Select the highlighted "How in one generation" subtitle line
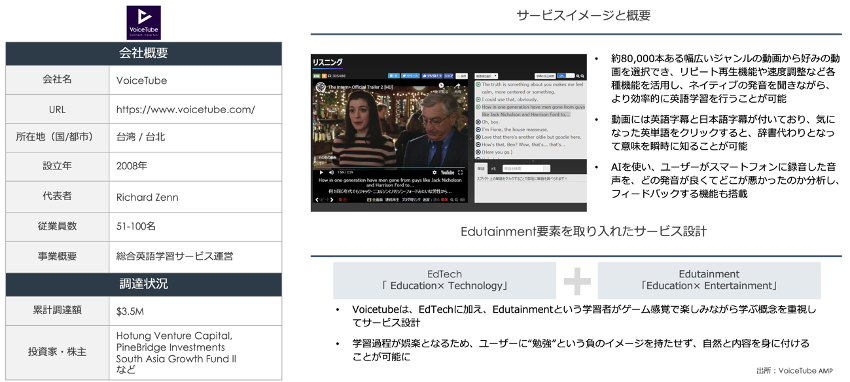This screenshot has width=850, height=382. [533, 111]
